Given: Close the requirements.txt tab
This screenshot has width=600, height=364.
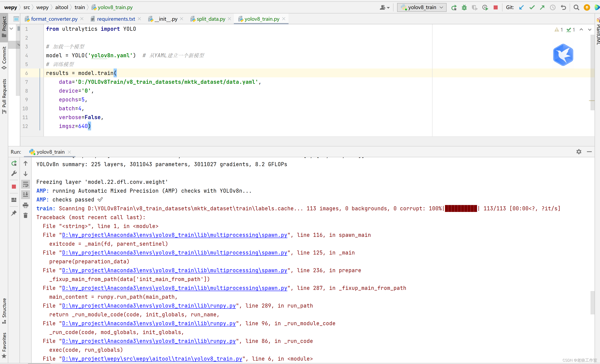Looking at the screenshot, I should click(139, 19).
